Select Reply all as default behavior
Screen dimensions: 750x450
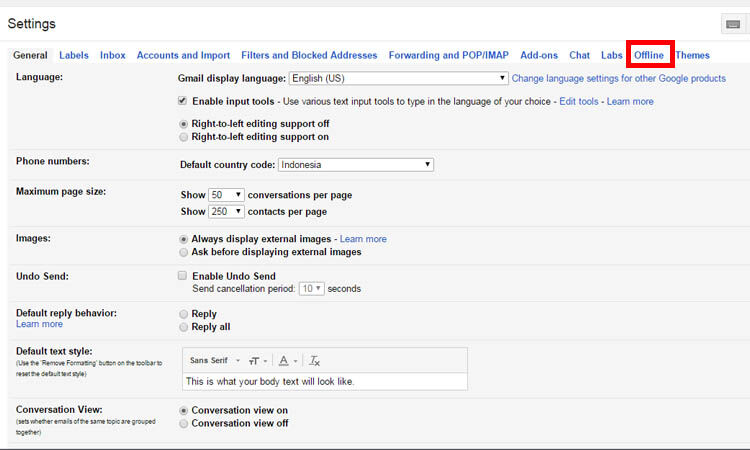pos(183,327)
